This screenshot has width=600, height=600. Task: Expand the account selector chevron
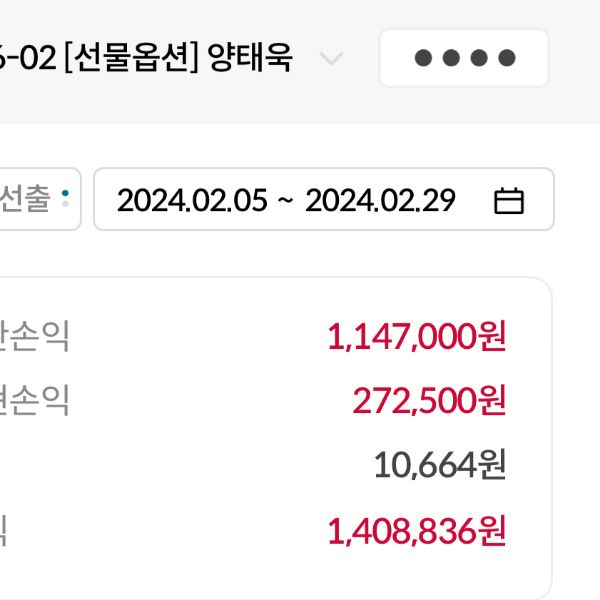tap(330, 58)
